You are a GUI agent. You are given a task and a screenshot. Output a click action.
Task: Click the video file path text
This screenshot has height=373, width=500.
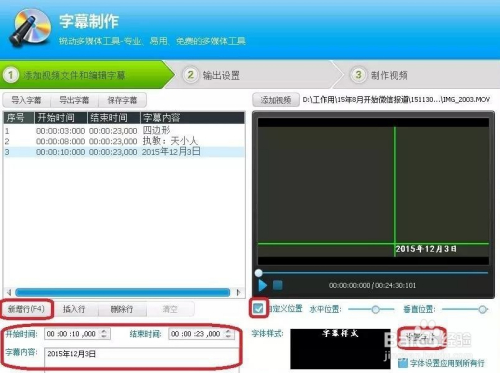(396, 99)
